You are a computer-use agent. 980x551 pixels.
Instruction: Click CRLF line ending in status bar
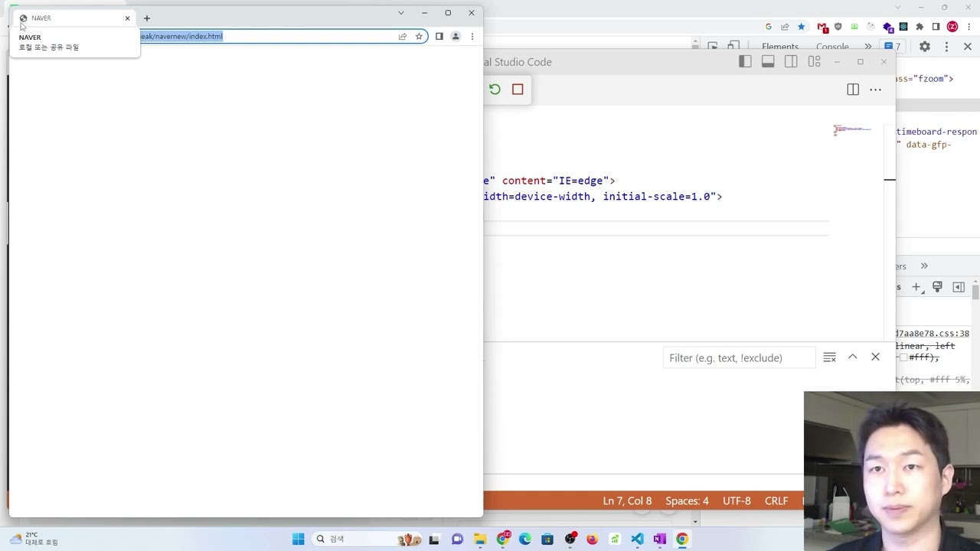776,501
